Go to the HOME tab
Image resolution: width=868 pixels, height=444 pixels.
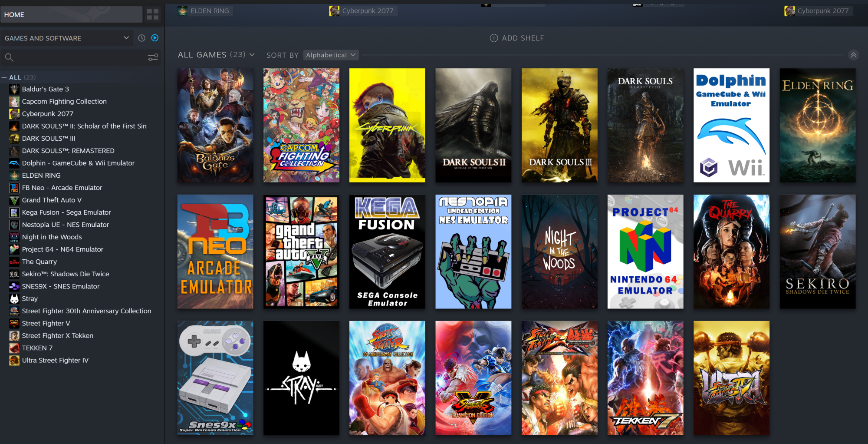point(72,15)
